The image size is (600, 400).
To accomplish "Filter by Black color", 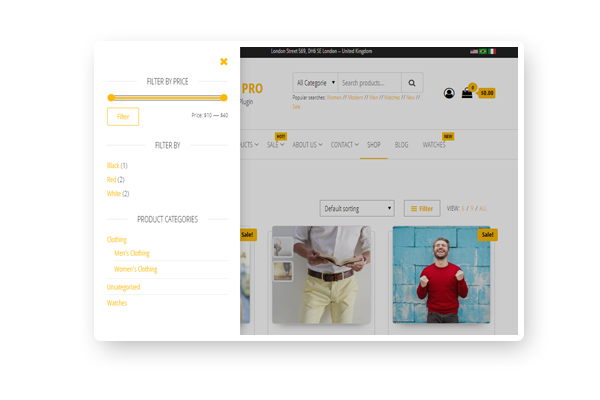I will tap(113, 166).
